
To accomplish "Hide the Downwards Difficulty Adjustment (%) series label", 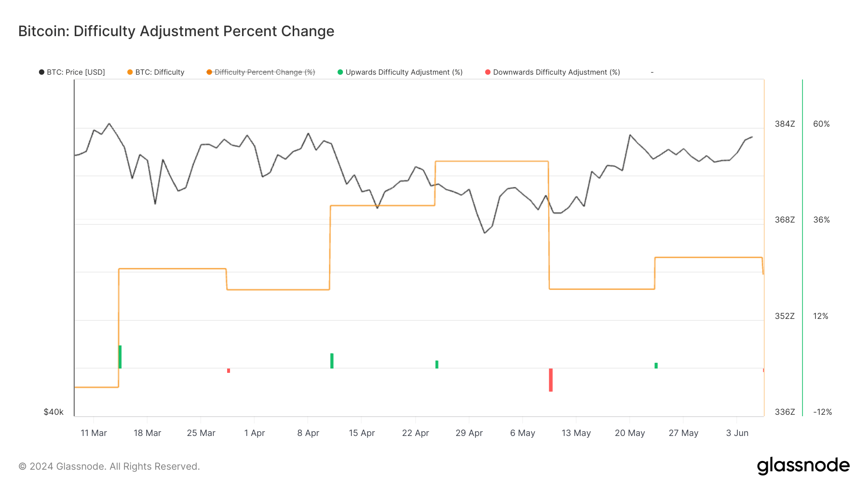I will coord(556,72).
